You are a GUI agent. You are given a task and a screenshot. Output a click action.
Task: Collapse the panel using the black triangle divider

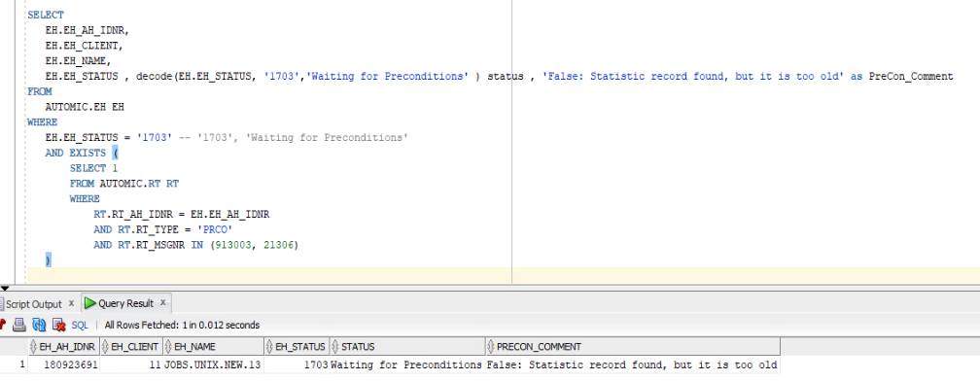coord(5,288)
